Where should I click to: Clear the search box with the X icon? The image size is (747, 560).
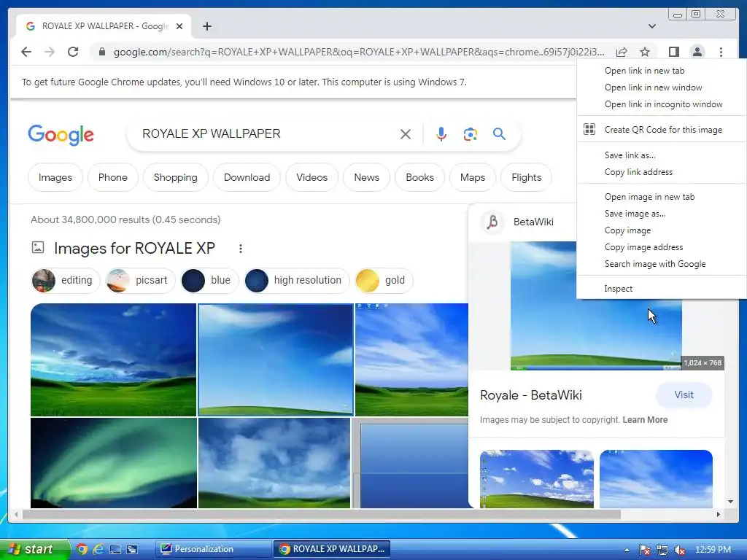406,134
